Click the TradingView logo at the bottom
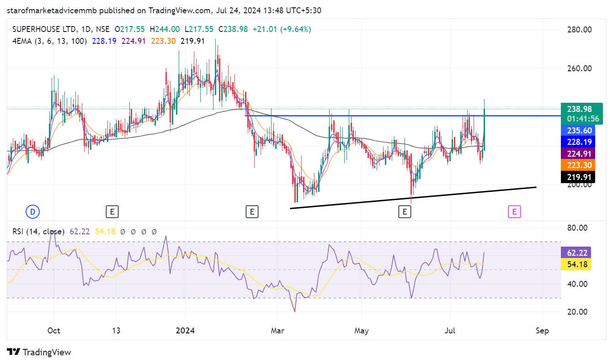This screenshot has width=613, height=364. pyautogui.click(x=39, y=352)
